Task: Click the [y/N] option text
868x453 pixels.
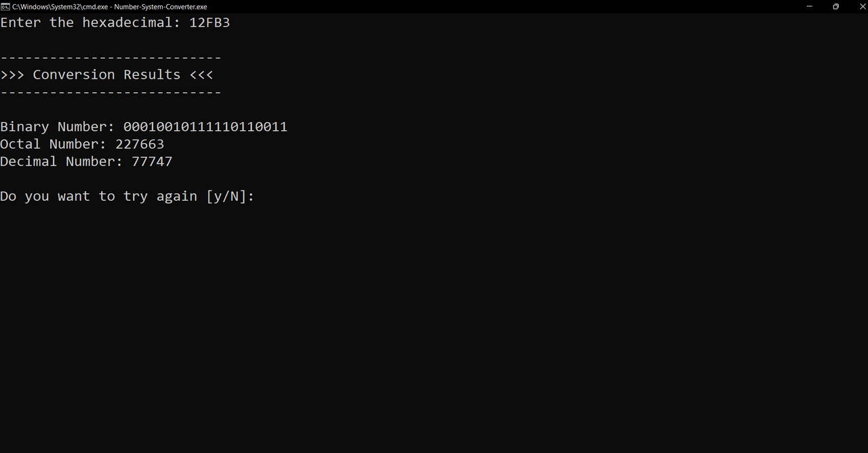Action: [226, 197]
